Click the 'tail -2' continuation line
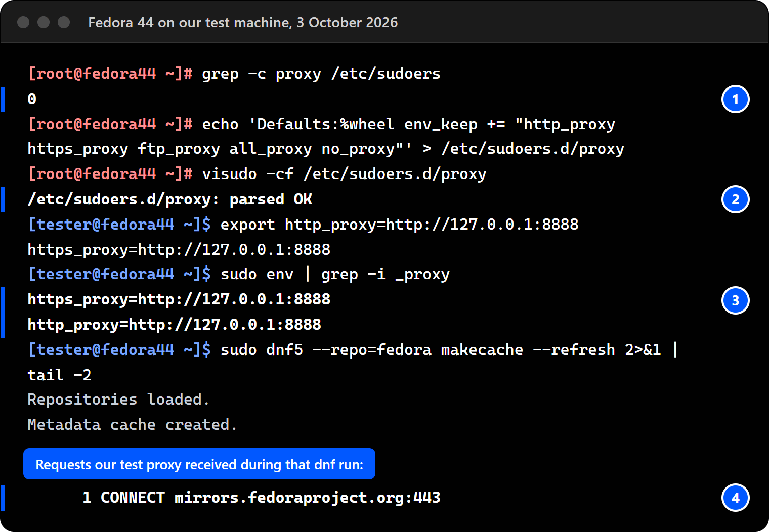The image size is (769, 532). (x=60, y=375)
